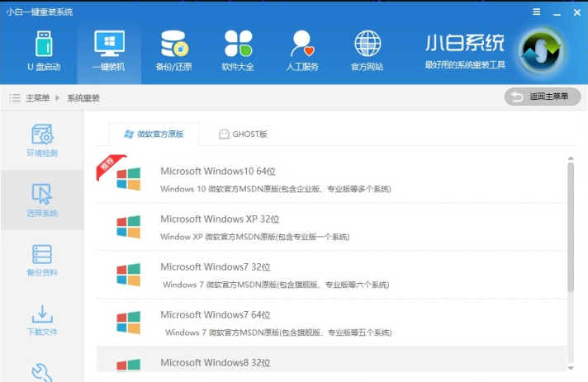Click the Windows10 64位 Windows logo
Screen dimensions: 588x382
(x=128, y=179)
